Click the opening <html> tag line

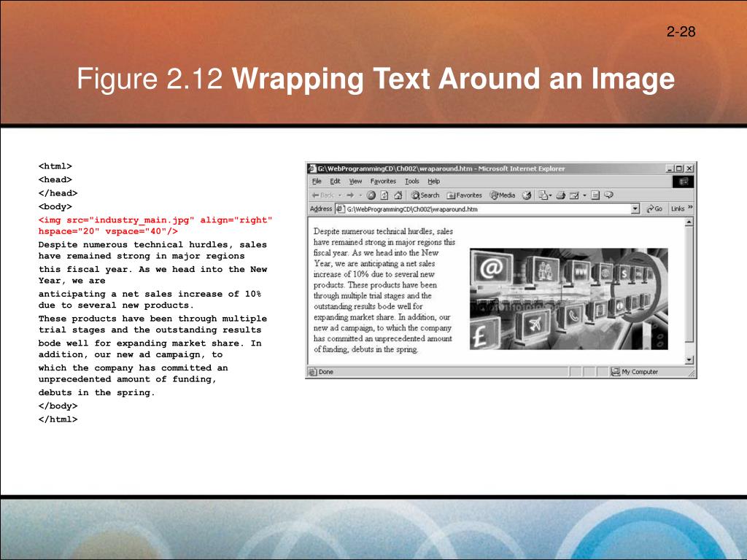pos(55,166)
